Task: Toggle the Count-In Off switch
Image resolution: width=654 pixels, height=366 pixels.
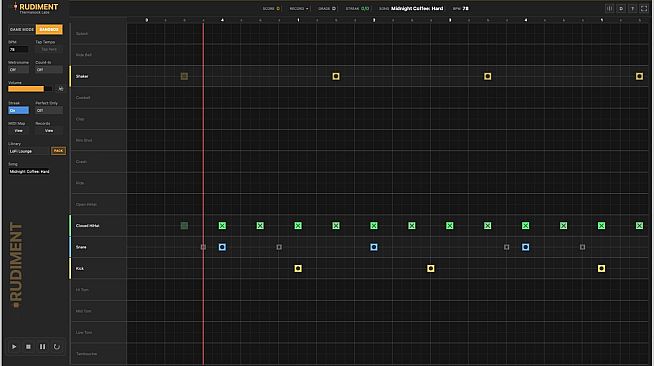Action: click(49, 70)
